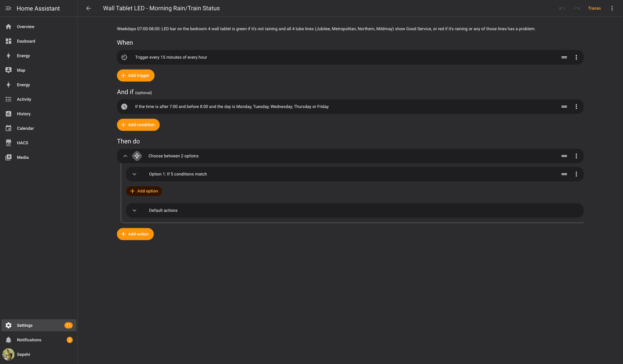Viewport: 623px width, 364px height.
Task: Click Add condition button
Action: (x=138, y=125)
